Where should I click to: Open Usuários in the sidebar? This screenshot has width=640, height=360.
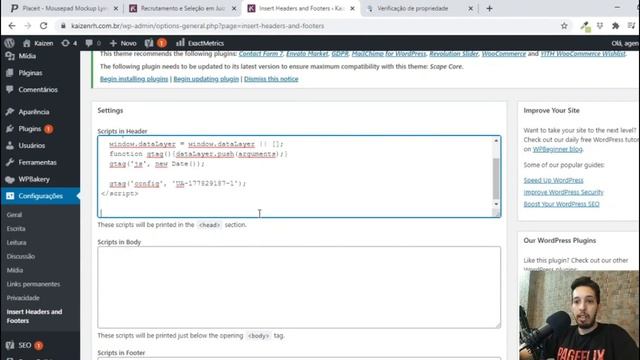[x=31, y=145]
